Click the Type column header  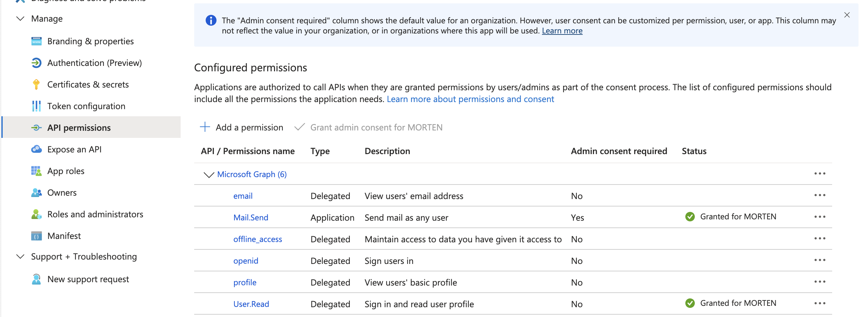pyautogui.click(x=320, y=151)
